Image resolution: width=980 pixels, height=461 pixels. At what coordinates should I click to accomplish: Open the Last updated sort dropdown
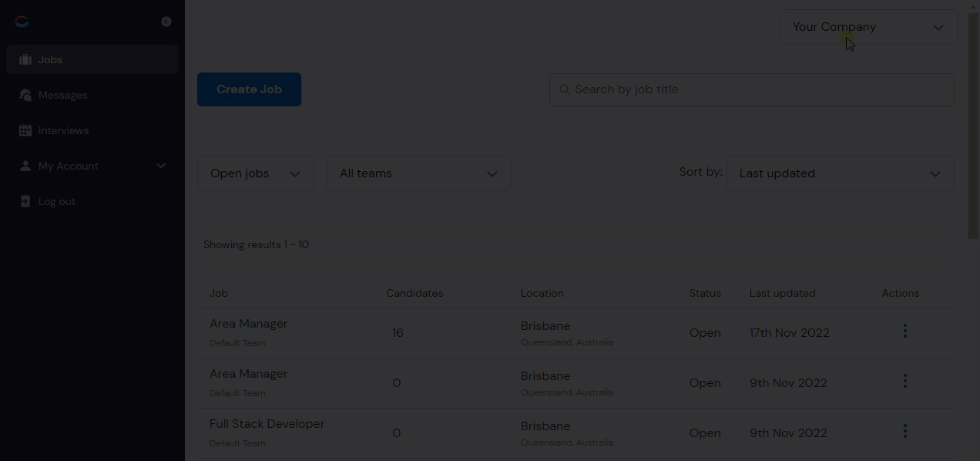[841, 173]
